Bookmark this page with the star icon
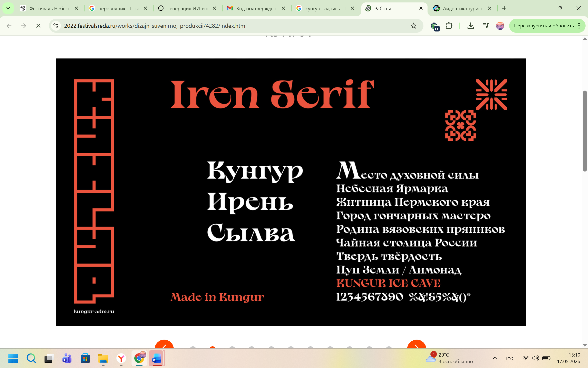The image size is (588, 368). [413, 26]
